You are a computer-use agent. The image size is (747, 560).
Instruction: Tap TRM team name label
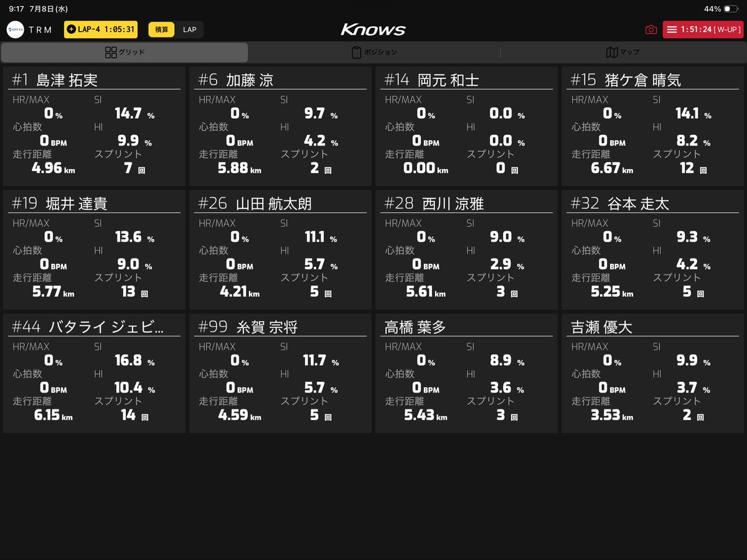coord(40,30)
